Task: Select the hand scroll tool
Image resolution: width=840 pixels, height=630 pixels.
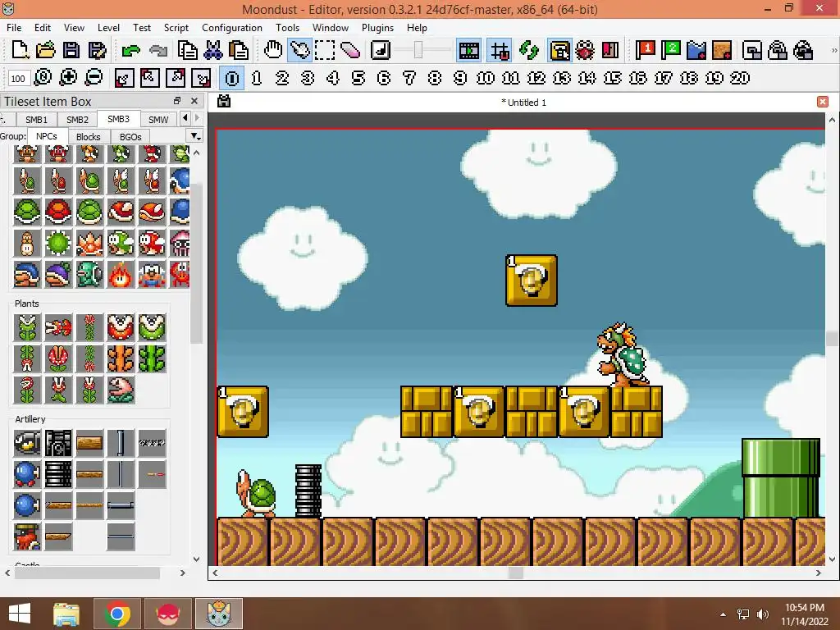Action: pos(273,50)
